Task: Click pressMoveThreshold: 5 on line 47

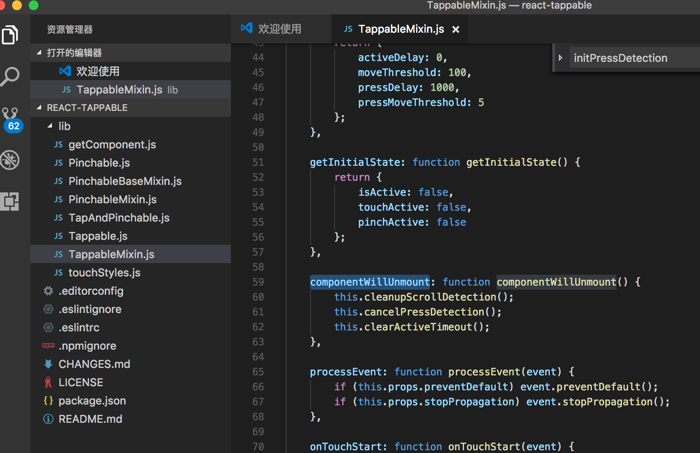Action: 421,103
